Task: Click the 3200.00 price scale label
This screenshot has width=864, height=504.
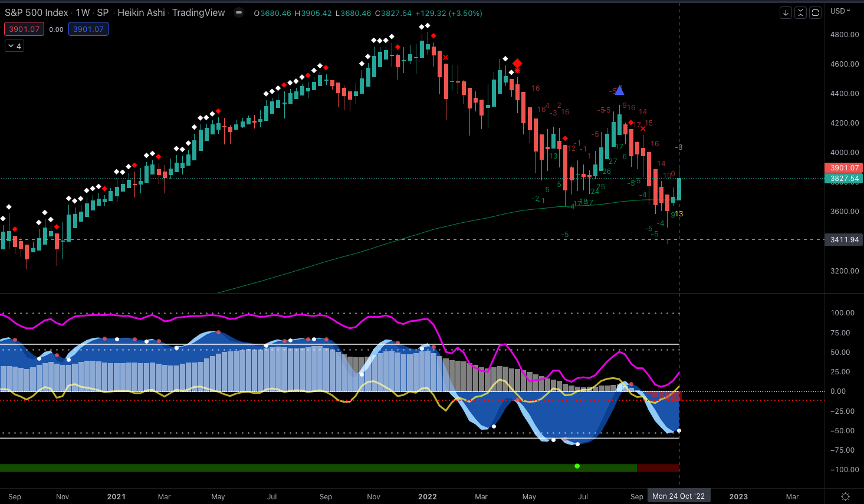Action: 845,271
